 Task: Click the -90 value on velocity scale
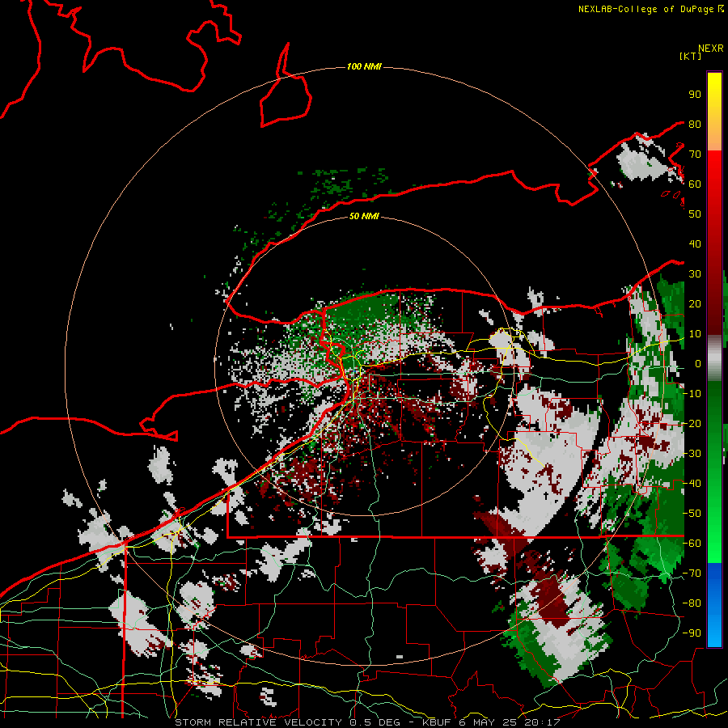tap(692, 633)
